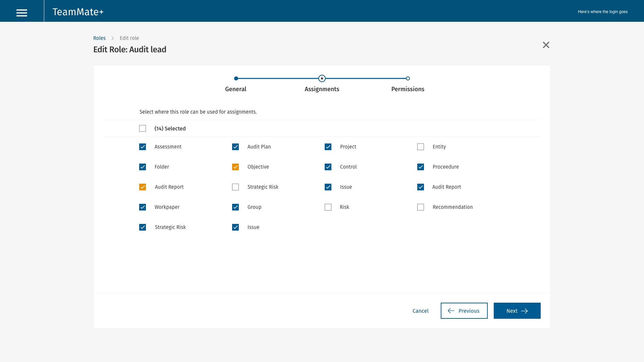Close the Edit Role dialog
The height and width of the screenshot is (362, 644).
tap(546, 45)
